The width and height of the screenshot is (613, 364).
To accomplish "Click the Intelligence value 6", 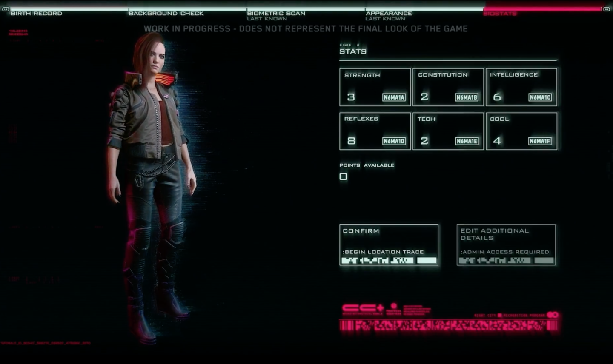I will pyautogui.click(x=497, y=97).
